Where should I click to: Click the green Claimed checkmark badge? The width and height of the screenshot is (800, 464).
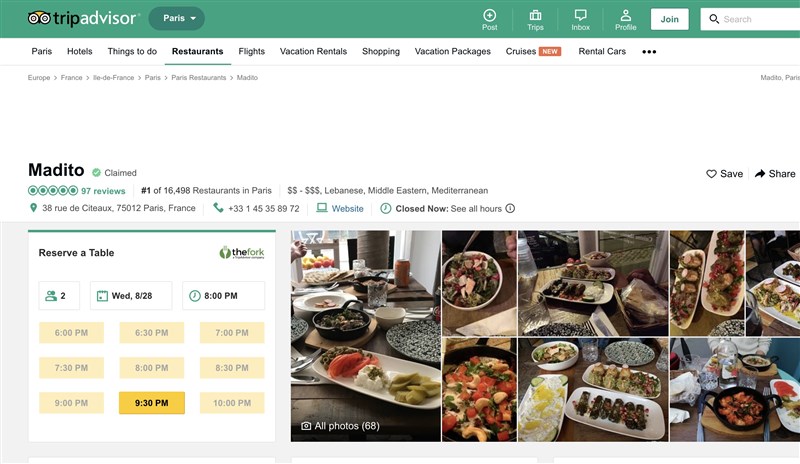coord(96,173)
